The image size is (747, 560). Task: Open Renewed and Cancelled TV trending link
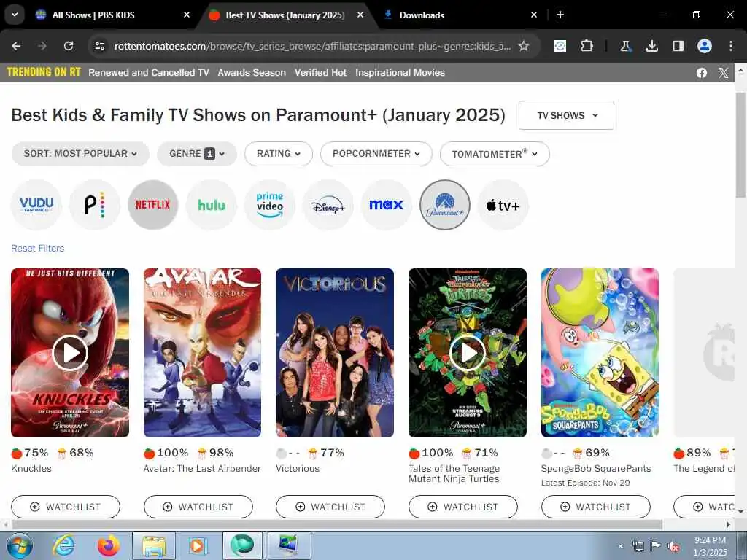(149, 72)
